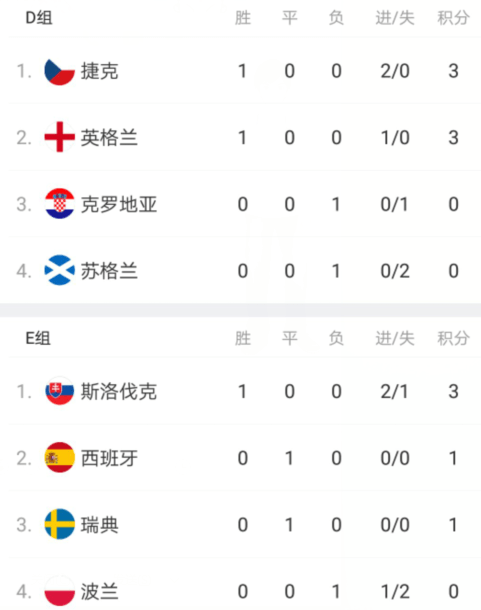Tap the Poland flag icon
Screen dimensions: 481x610
[x=60, y=591]
